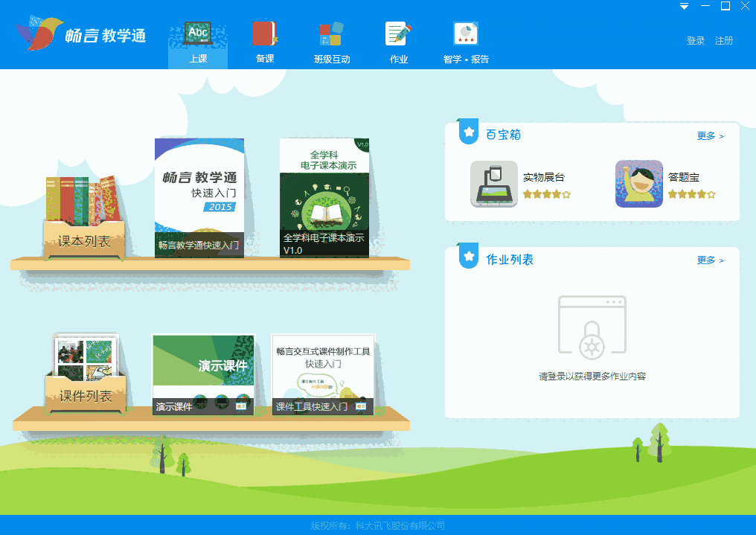Screen dimensions: 756x535
Task: Switch to the 班级互动 tab label
Action: 332,60
